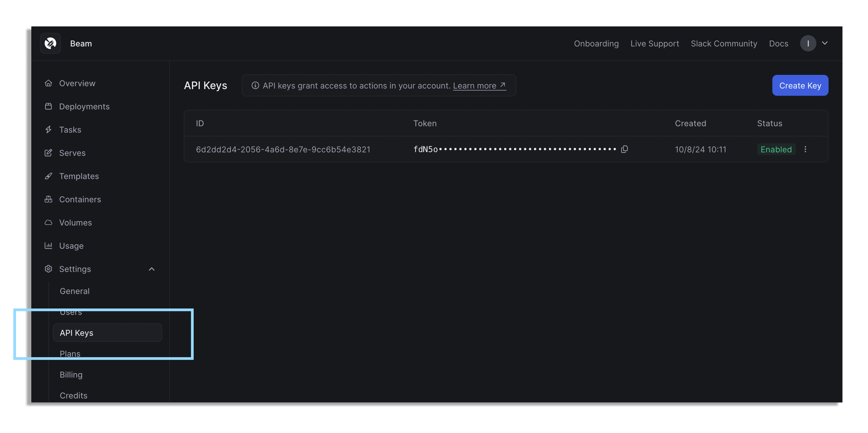Screen dimensions: 868x433
Task: Click the Enabled status badge
Action: click(776, 149)
